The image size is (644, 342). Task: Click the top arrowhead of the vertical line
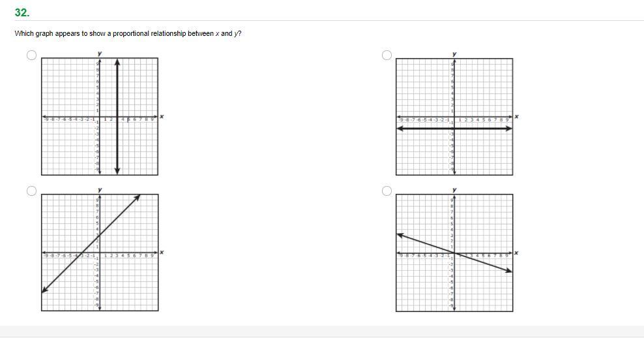[117, 62]
